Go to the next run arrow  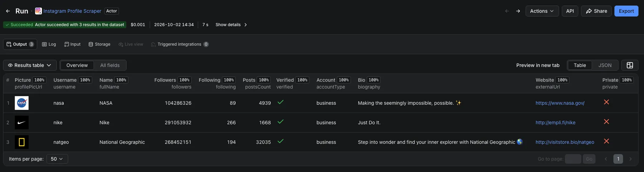pyautogui.click(x=518, y=11)
